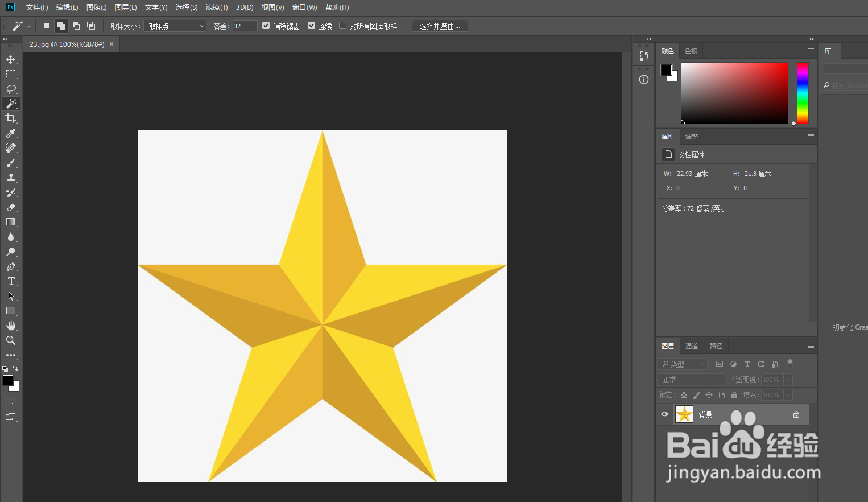Screen dimensions: 868x502
Task: Swap foreground and background colors in toolbar
Action: 16,368
